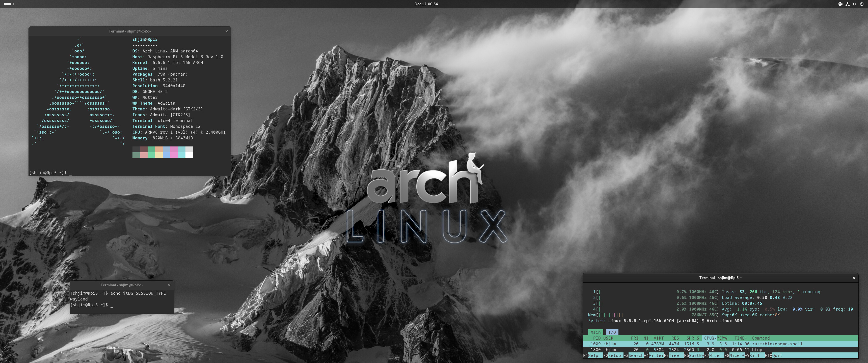The height and width of the screenshot is (363, 868).
Task: Click F4 Filter in htop
Action: point(654,355)
